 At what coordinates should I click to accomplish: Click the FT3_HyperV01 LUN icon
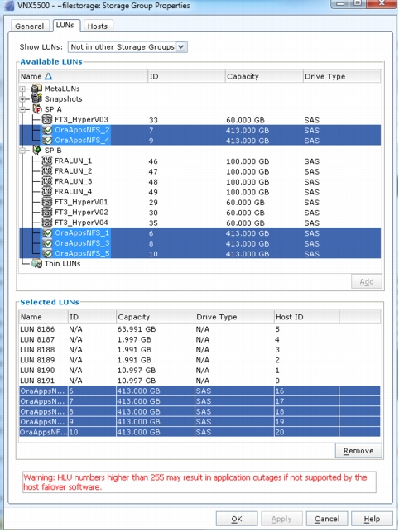tap(47, 202)
